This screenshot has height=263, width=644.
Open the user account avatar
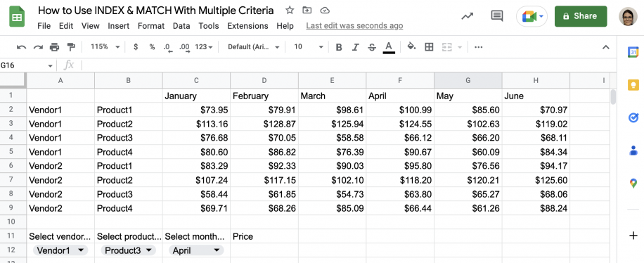pyautogui.click(x=628, y=16)
